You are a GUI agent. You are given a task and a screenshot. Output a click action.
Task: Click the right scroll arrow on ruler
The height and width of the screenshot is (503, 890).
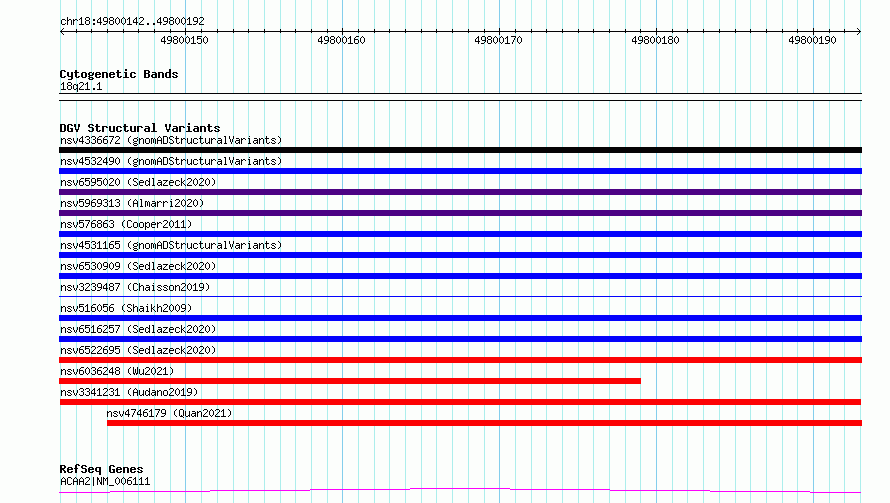(858, 31)
